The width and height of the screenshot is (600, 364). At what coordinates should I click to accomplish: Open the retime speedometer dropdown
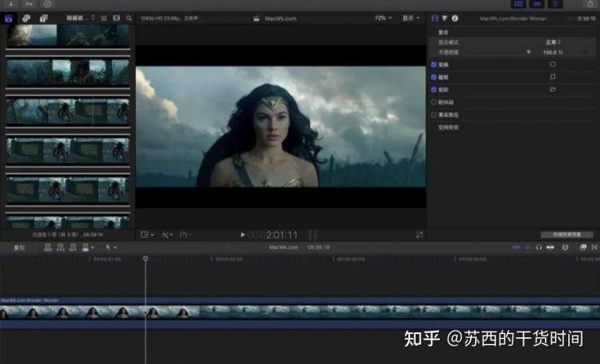(x=186, y=235)
